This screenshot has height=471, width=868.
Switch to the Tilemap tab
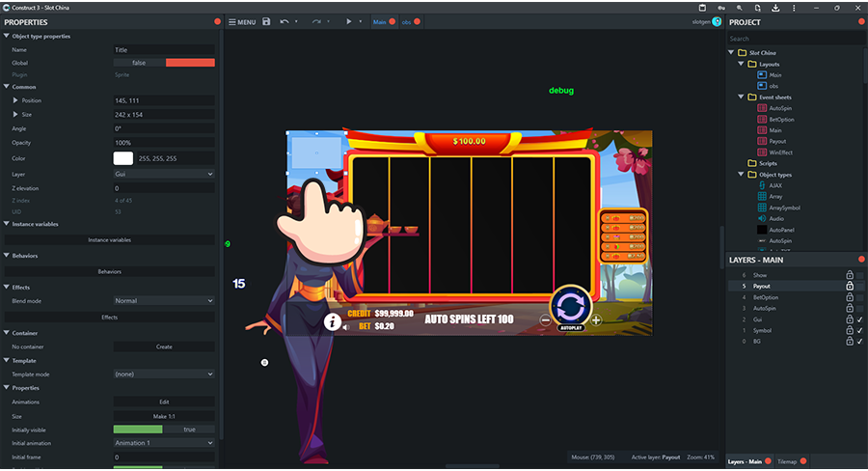[x=787, y=461]
